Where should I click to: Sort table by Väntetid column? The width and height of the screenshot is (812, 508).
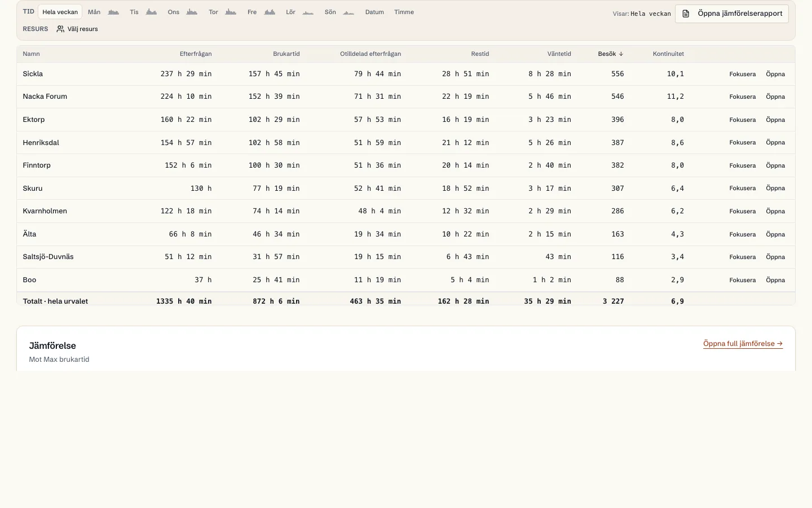point(559,54)
